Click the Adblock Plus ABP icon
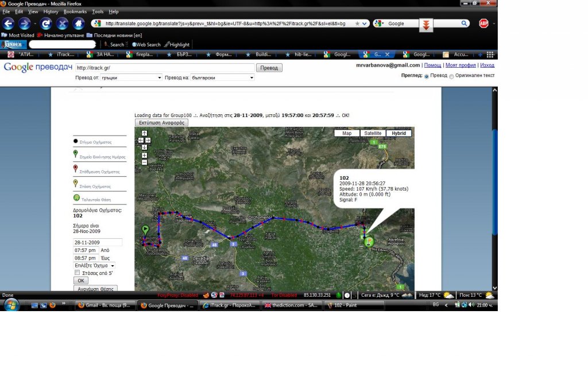 click(x=483, y=24)
